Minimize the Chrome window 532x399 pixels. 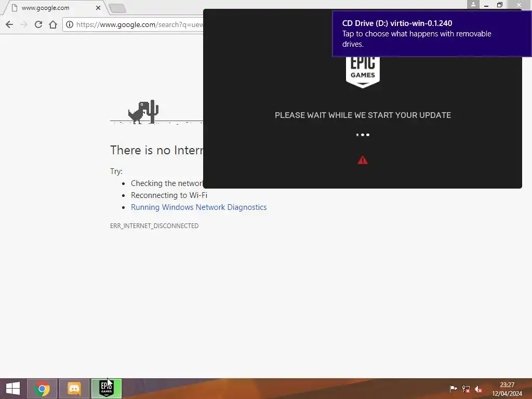coord(486,5)
